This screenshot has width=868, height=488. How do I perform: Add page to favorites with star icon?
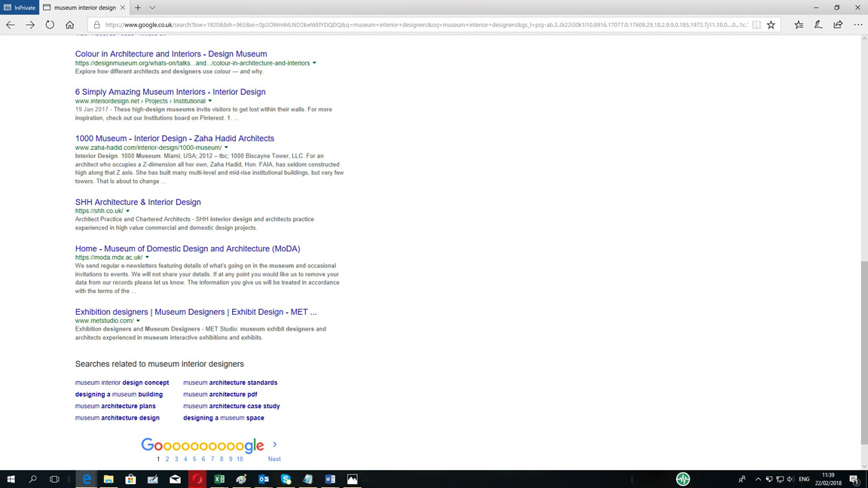coord(771,25)
